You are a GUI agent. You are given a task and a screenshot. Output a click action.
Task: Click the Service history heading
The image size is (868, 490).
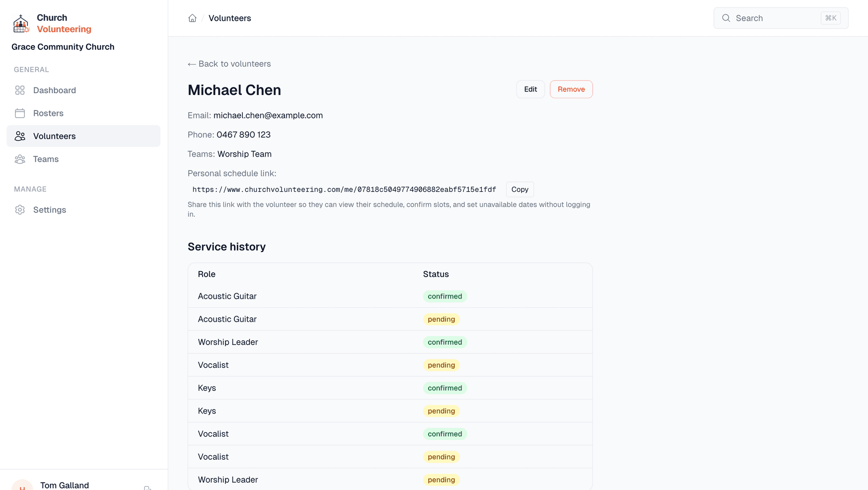(226, 247)
